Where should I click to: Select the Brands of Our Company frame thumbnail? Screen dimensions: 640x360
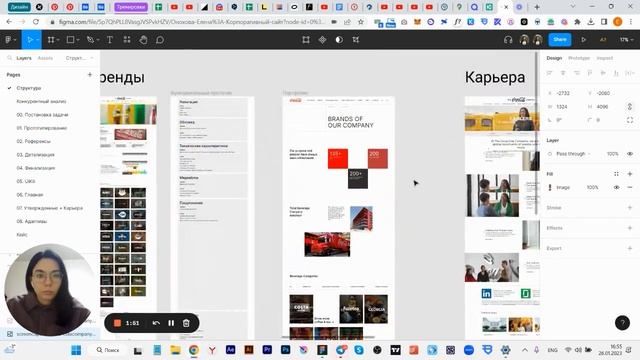pos(338,218)
